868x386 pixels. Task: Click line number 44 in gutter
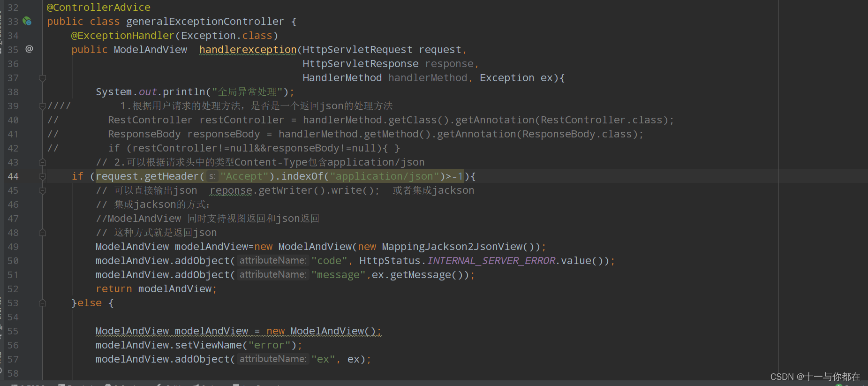pos(13,176)
